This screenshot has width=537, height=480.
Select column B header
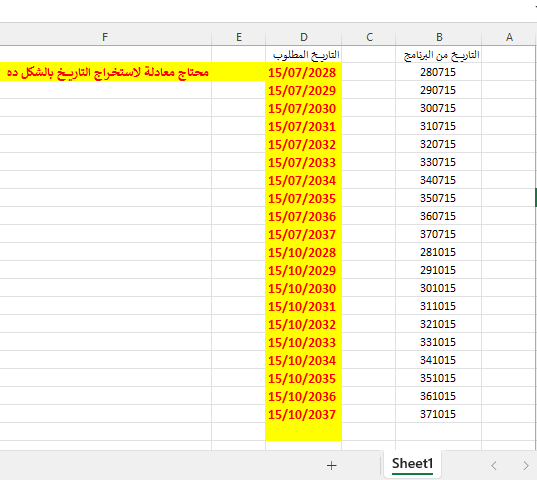(439, 37)
